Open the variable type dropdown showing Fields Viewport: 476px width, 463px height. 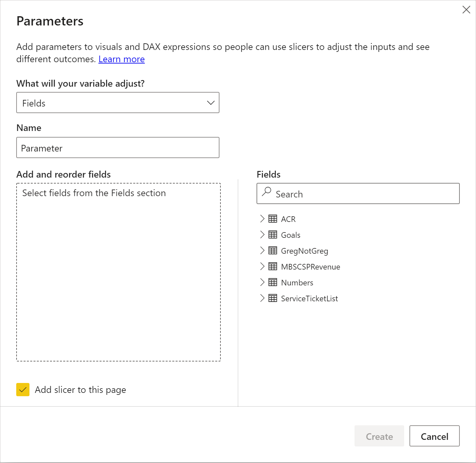pyautogui.click(x=118, y=103)
